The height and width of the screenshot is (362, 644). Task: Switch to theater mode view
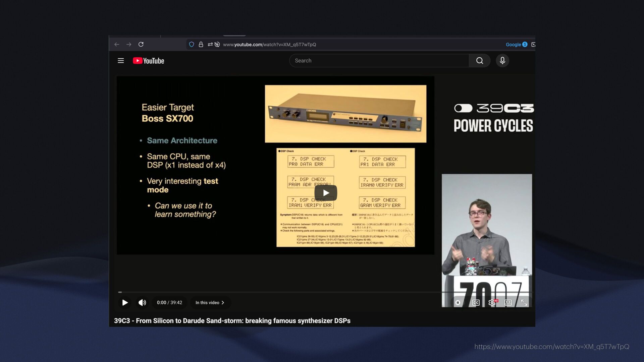[x=508, y=303]
